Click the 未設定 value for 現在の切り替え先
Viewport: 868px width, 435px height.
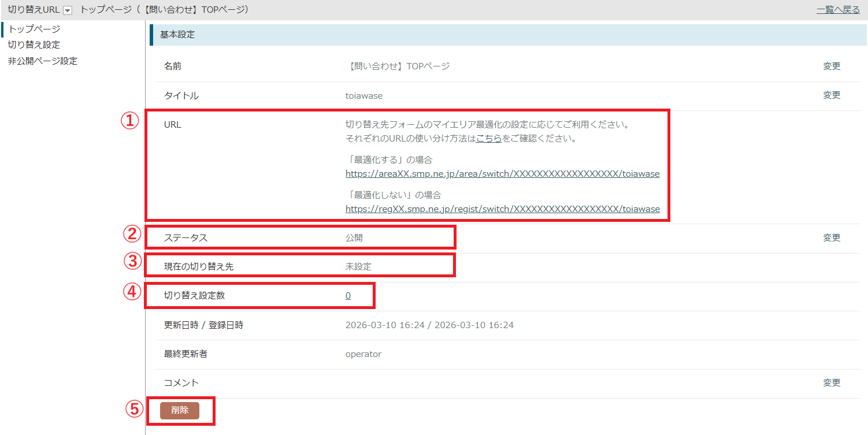coord(358,266)
